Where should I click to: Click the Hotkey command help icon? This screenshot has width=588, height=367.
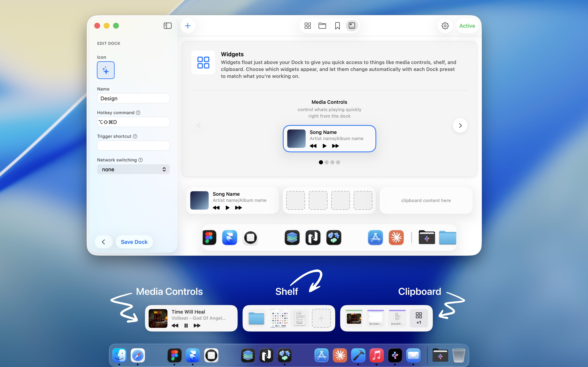(138, 113)
